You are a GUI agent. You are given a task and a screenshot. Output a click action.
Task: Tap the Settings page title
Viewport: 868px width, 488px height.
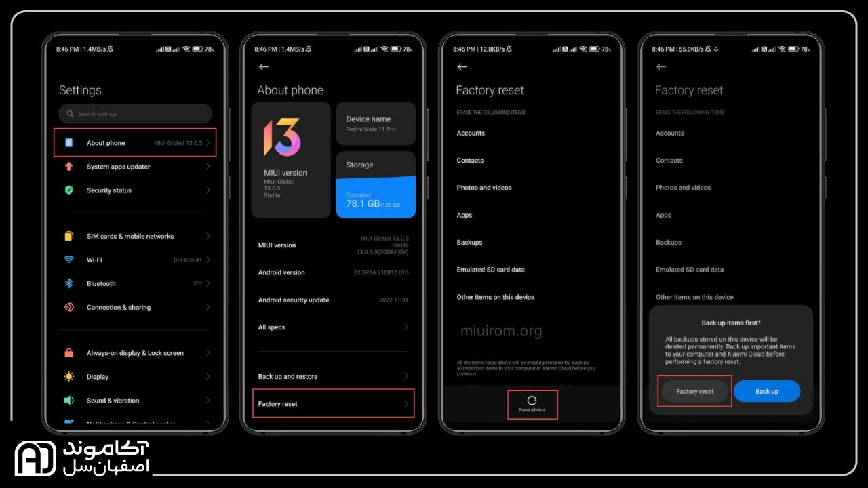point(80,90)
